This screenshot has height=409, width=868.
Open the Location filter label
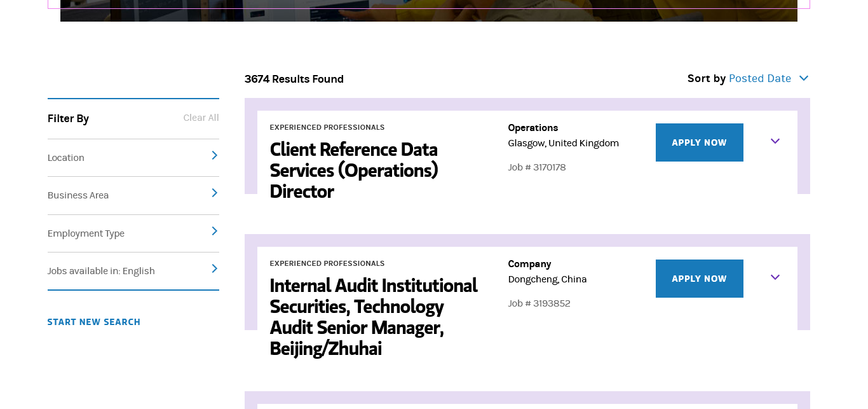click(x=66, y=158)
